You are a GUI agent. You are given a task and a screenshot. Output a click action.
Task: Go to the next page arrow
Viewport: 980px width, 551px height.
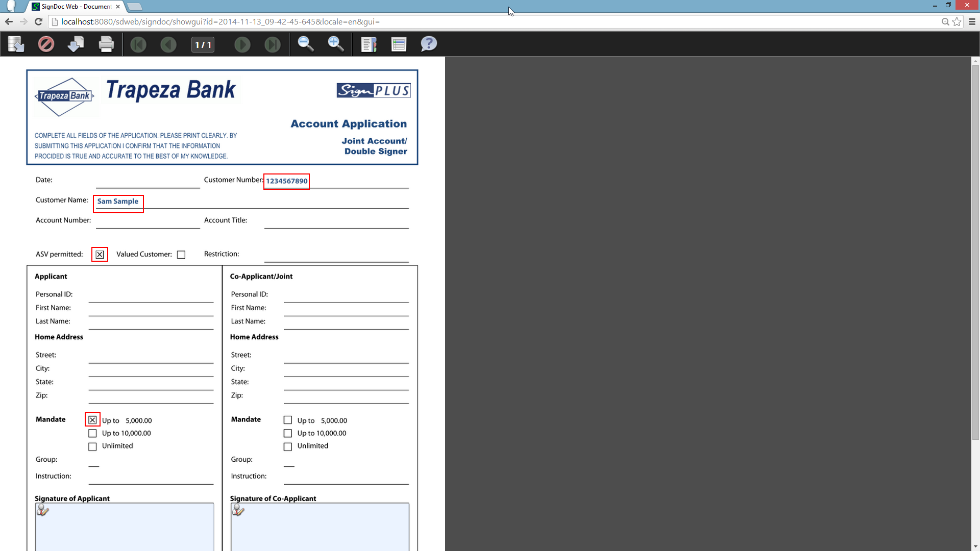coord(242,45)
